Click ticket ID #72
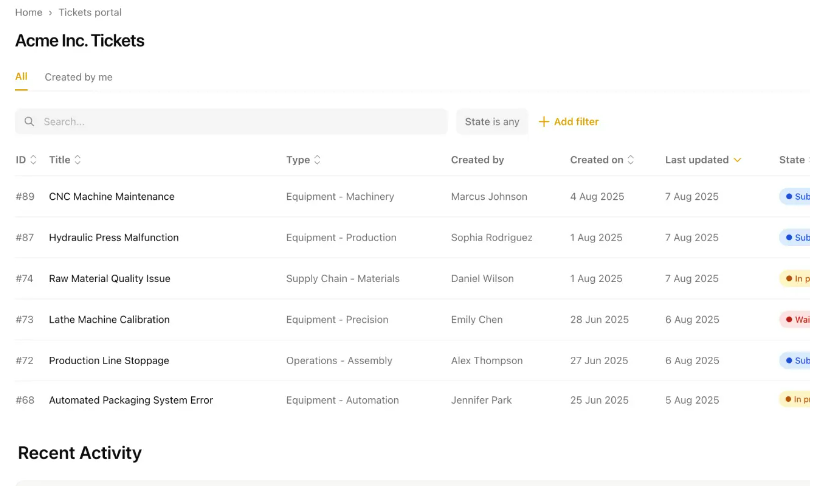 click(x=24, y=360)
